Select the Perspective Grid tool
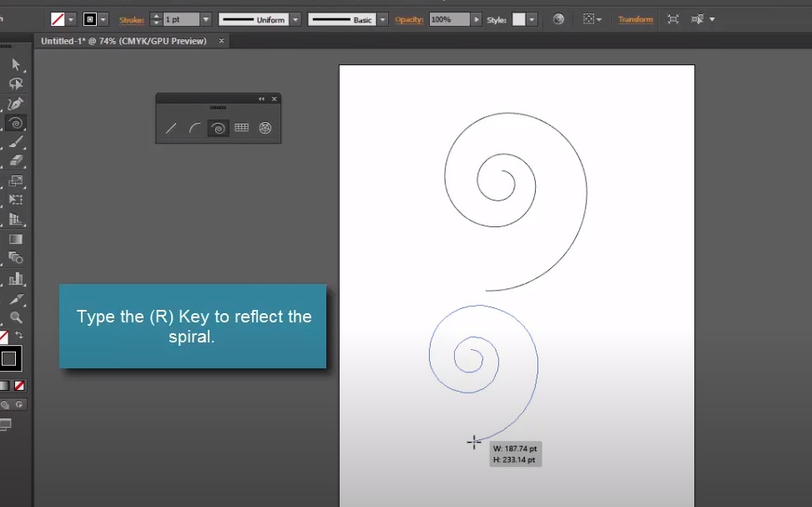The image size is (812, 507). (x=16, y=219)
